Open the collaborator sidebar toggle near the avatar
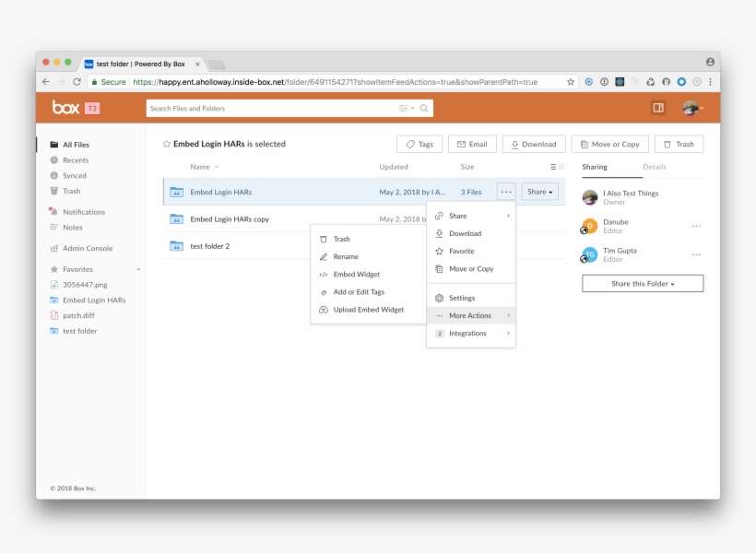Viewport: 756px width, 553px height. tap(656, 109)
